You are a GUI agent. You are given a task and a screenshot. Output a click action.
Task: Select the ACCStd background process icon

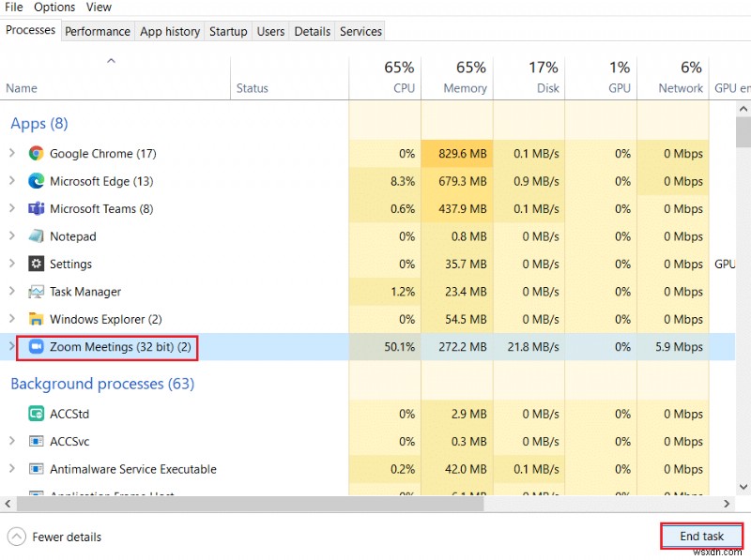click(x=36, y=413)
